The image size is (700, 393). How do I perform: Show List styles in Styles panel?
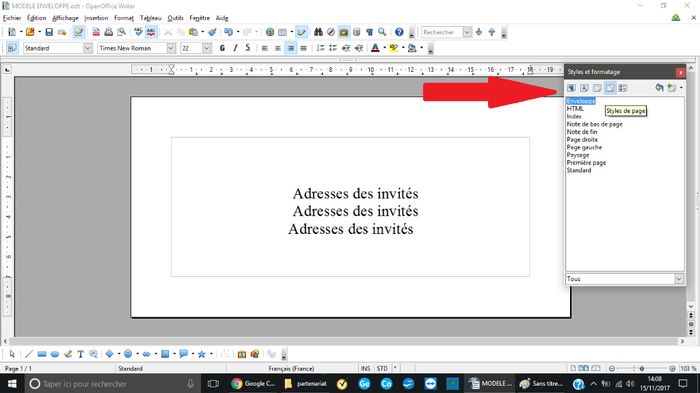623,88
